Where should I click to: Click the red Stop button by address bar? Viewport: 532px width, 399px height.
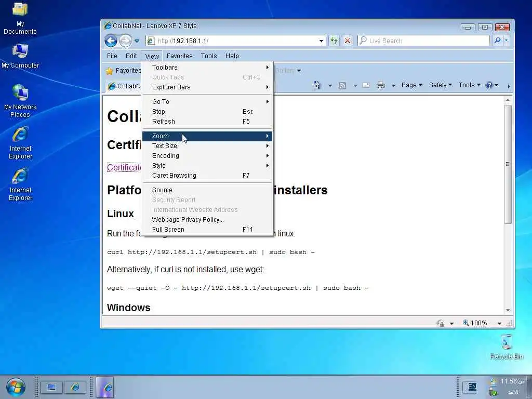point(348,41)
